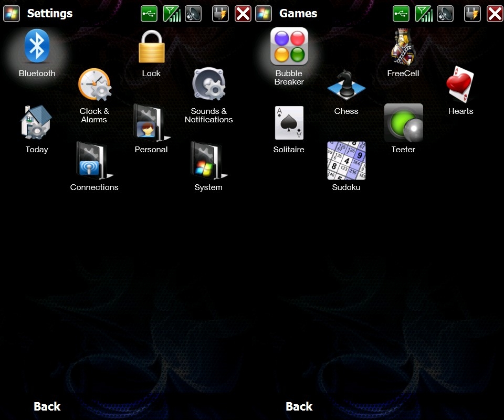Click speaker volume icon in Games screen
This screenshot has width=504, height=420.
[445, 14]
